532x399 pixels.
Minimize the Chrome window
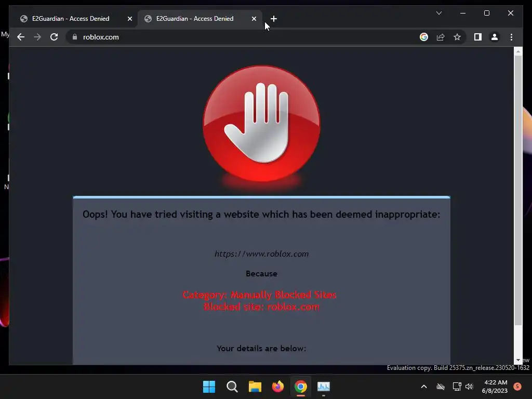pyautogui.click(x=463, y=13)
